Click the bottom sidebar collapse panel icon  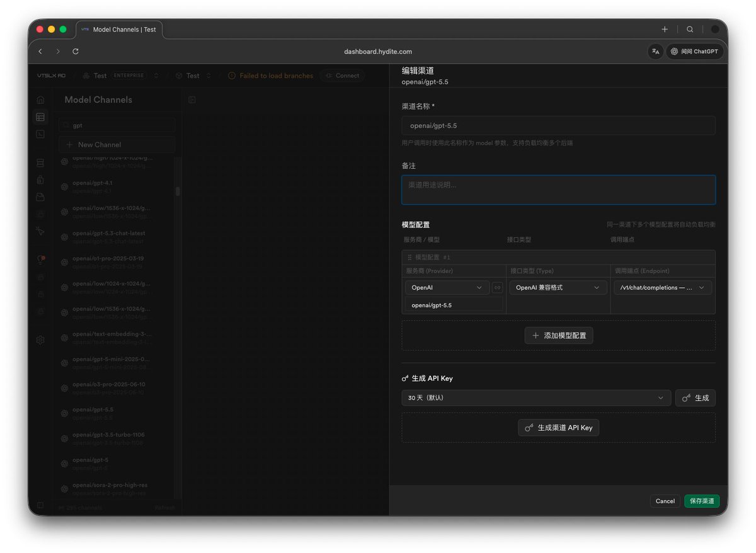[40, 505]
